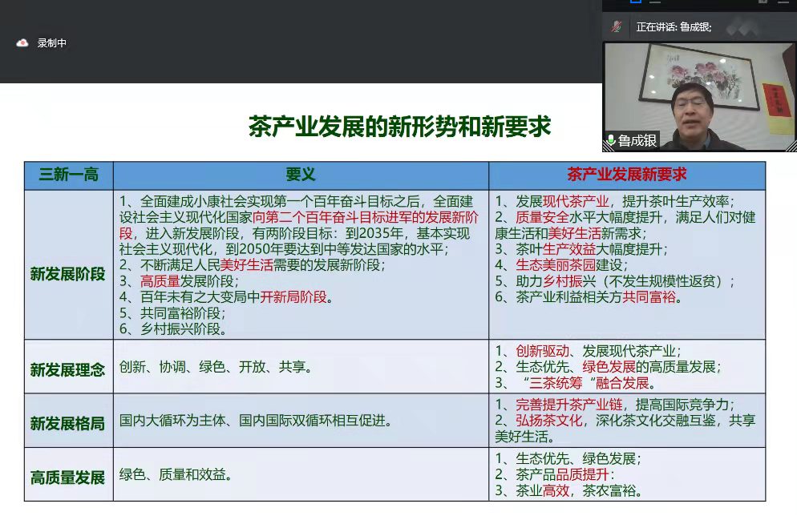Click the 录制中 recording status label
The width and height of the screenshot is (797, 532).
pyautogui.click(x=52, y=43)
